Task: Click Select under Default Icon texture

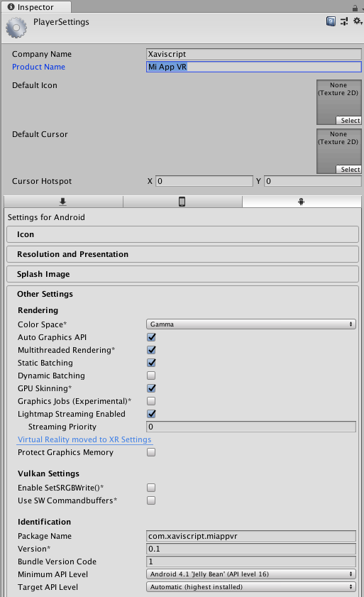Action: click(348, 120)
